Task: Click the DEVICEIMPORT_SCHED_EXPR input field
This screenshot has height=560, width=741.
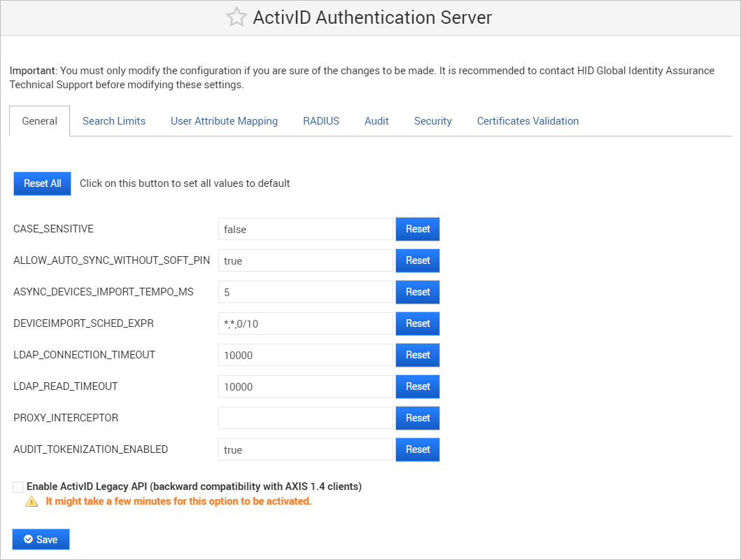Action: pos(305,323)
